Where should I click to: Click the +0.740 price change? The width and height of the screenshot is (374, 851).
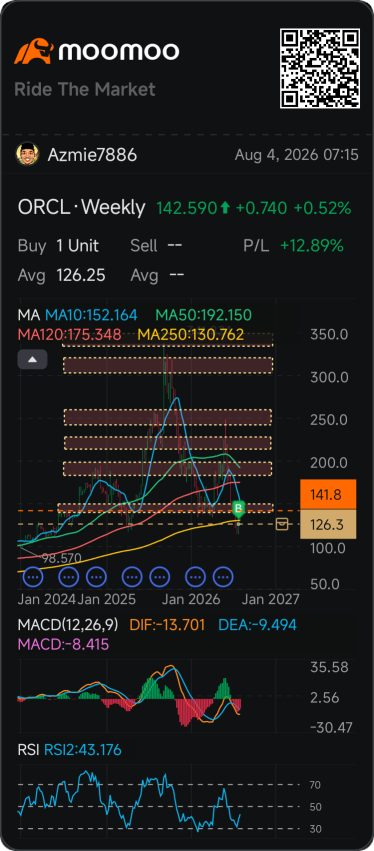coord(262,208)
